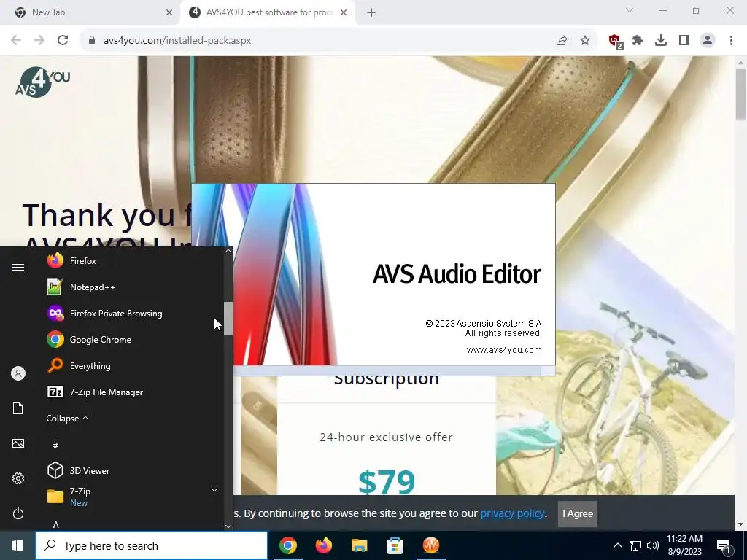Click the AVS4YOU logo on the page
747x560 pixels.
pos(42,82)
